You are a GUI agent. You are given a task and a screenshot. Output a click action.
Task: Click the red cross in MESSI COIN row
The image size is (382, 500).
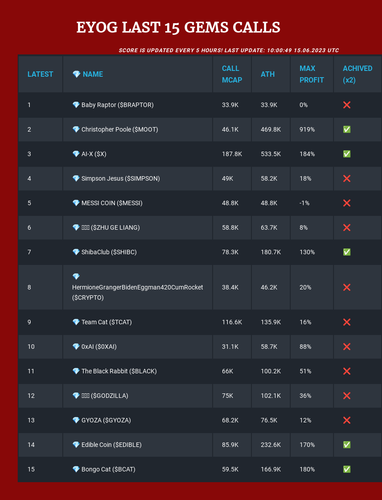(347, 203)
